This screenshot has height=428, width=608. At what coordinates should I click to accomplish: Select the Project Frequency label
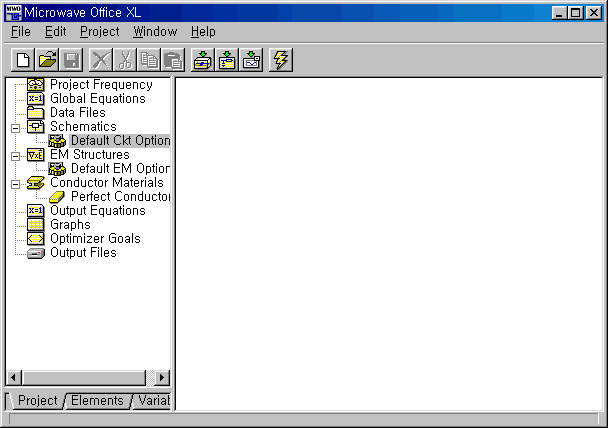tap(101, 85)
